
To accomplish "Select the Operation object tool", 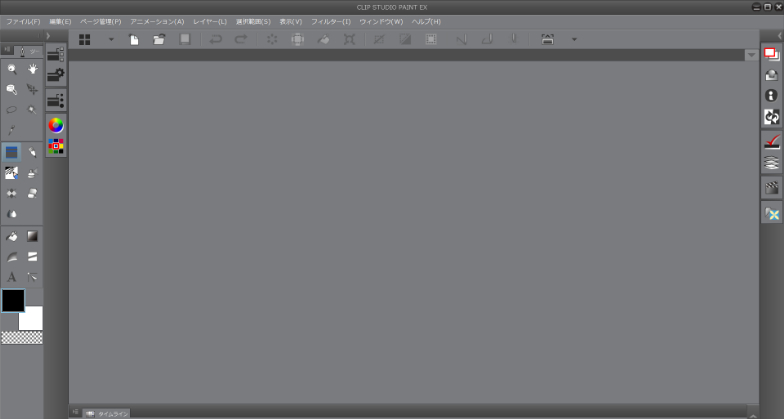I will point(12,90).
